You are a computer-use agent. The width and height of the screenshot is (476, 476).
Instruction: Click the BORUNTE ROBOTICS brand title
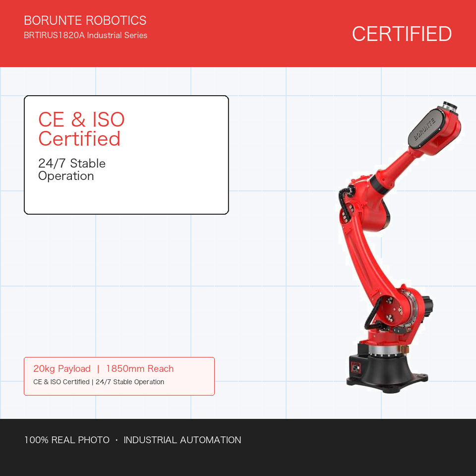pyautogui.click(x=85, y=20)
